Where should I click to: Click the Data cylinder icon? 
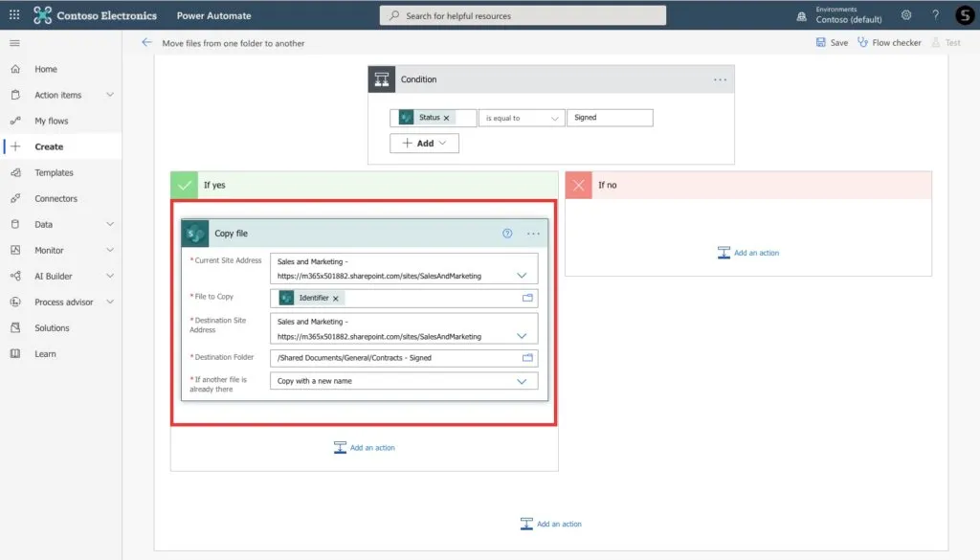point(15,224)
